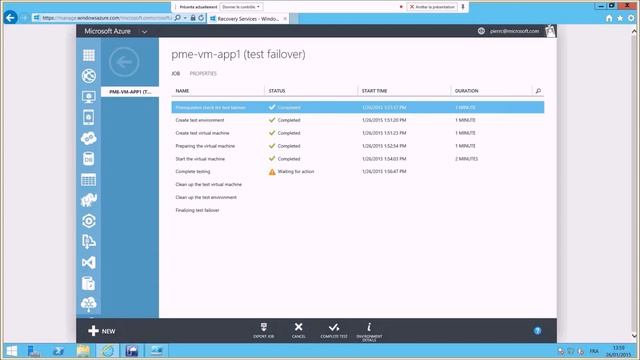Click the large back arrow circle

click(x=124, y=62)
